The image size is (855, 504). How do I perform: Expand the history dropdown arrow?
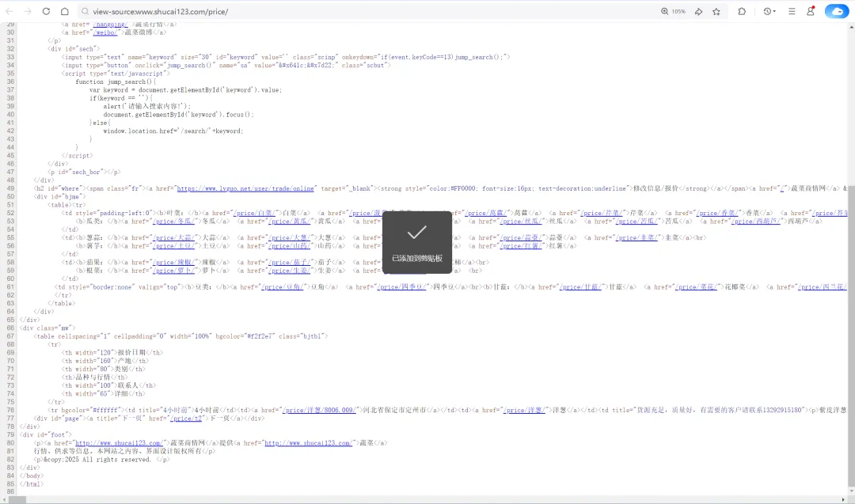pos(774,11)
